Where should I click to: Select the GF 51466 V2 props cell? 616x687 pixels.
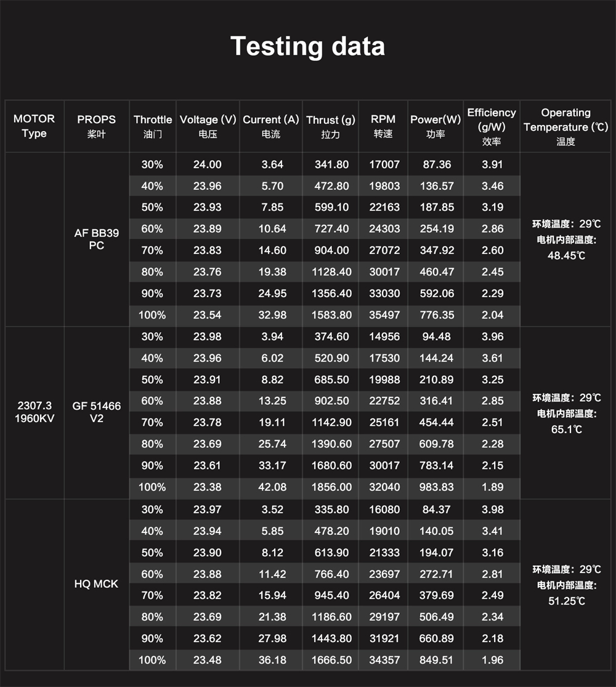point(97,412)
